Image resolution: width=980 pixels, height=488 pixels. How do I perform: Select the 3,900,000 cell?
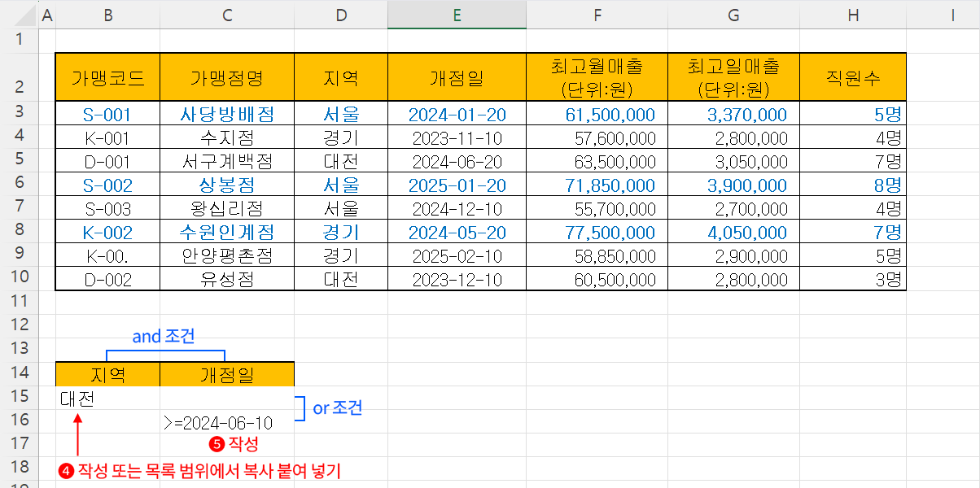pyautogui.click(x=733, y=184)
